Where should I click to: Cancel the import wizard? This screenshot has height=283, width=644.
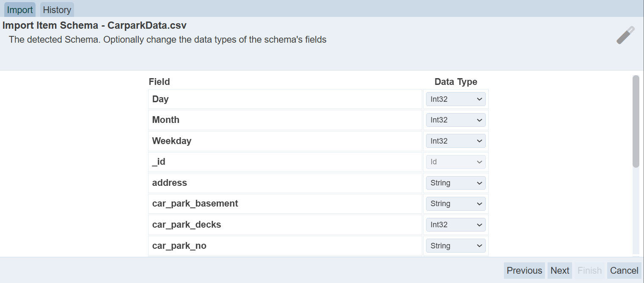624,271
